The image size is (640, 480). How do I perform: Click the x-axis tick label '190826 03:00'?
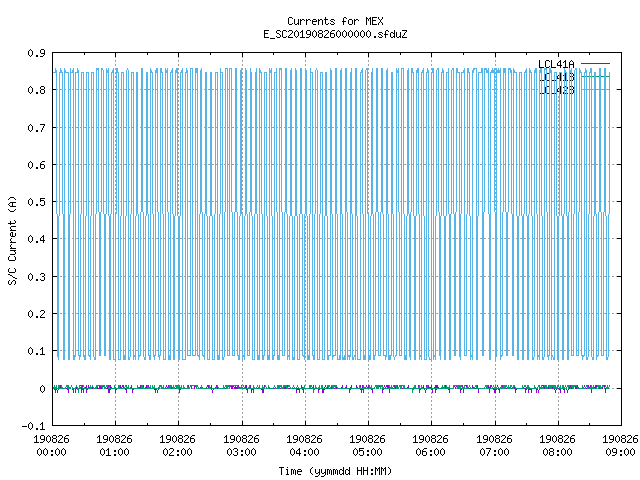(x=242, y=446)
